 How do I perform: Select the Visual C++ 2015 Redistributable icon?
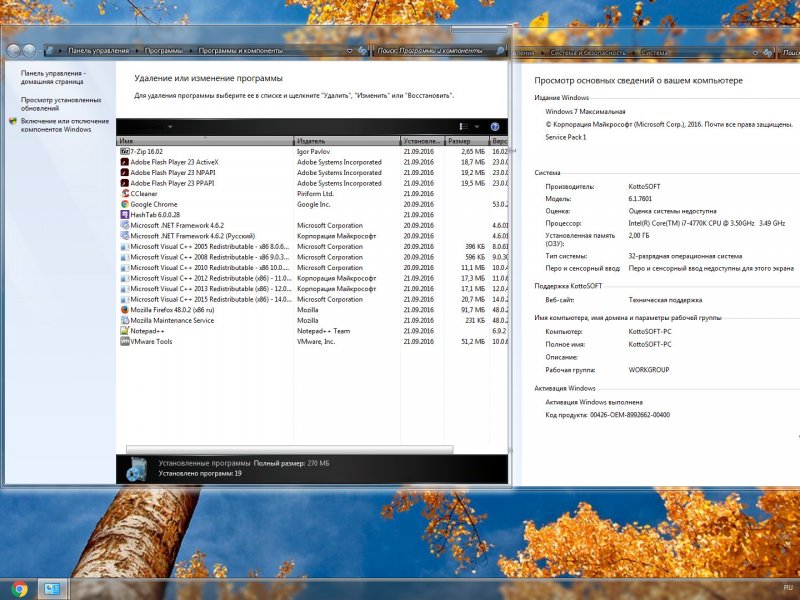tap(124, 299)
